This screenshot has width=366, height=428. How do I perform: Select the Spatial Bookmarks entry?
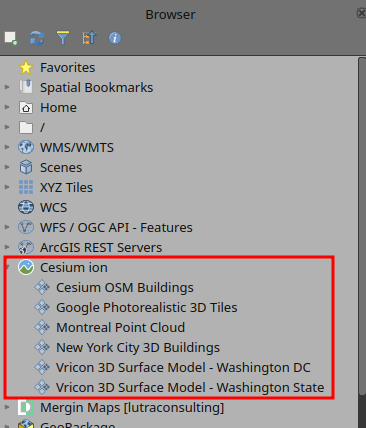(96, 88)
